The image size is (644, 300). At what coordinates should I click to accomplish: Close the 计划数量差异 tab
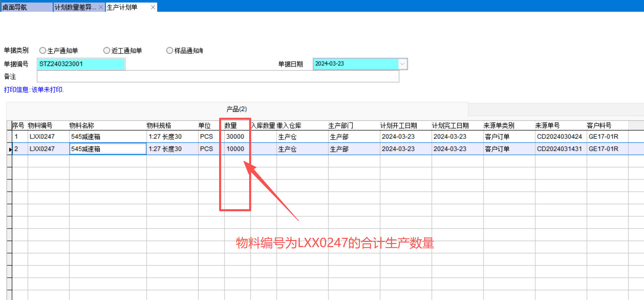click(101, 7)
